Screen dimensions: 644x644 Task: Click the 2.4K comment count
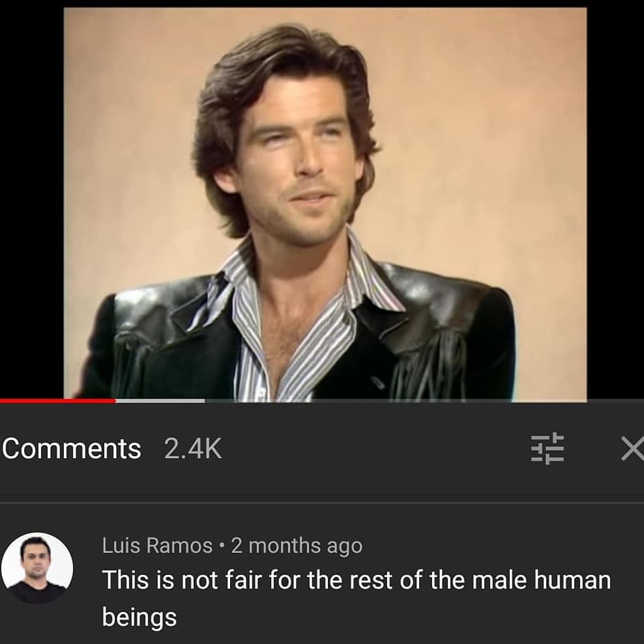pos(193,449)
